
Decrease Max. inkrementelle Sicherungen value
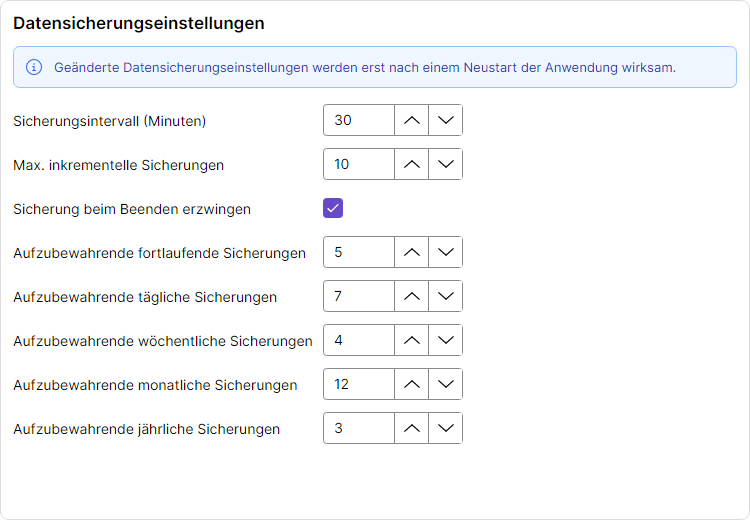click(445, 164)
